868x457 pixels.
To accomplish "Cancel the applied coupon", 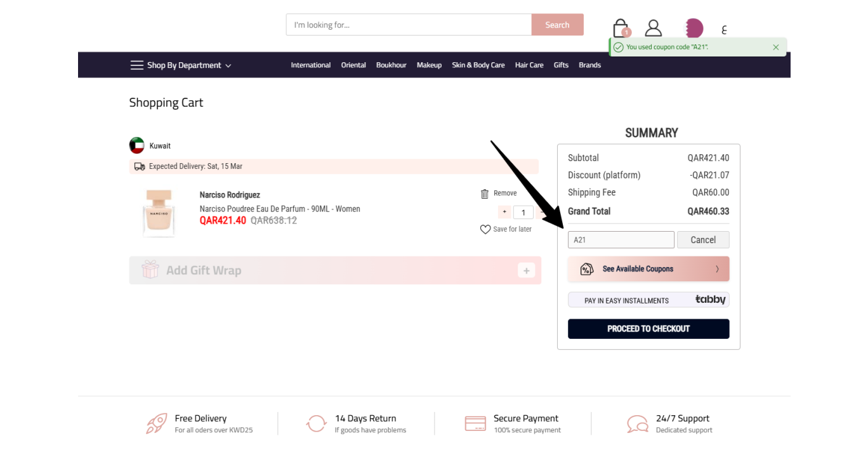I will click(703, 240).
